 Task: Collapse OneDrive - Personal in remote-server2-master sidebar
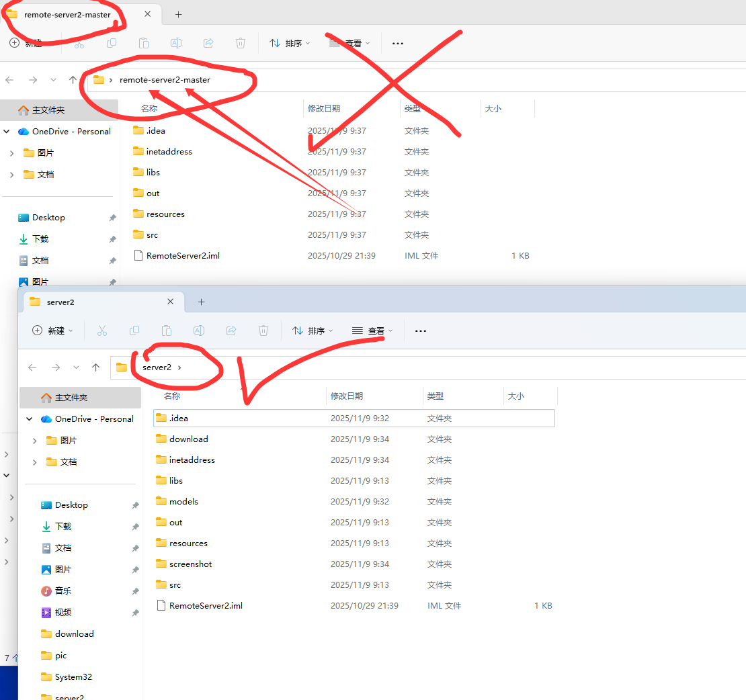tap(7, 131)
